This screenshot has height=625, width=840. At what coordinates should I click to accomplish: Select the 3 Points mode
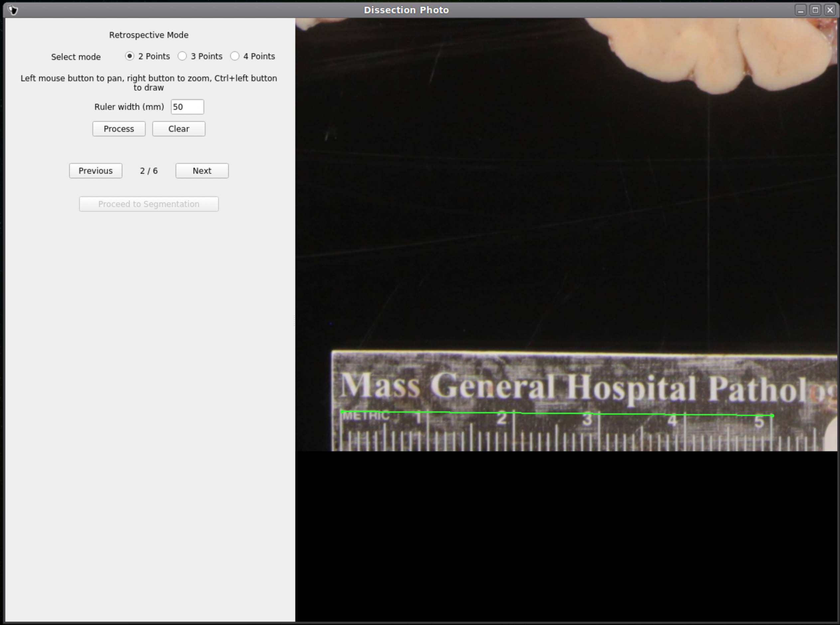182,56
